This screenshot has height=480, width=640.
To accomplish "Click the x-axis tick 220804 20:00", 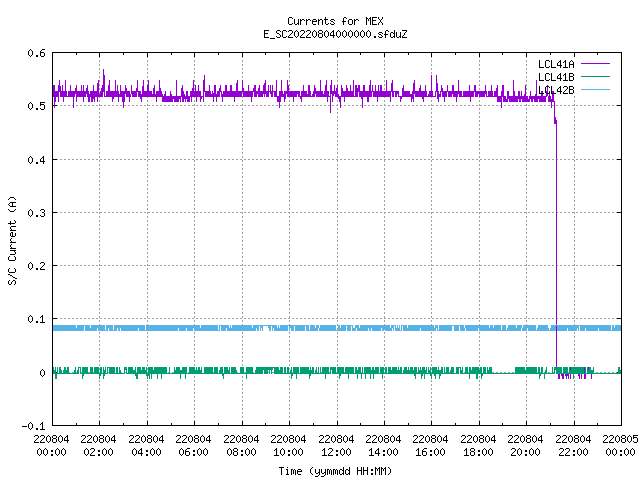I will click(525, 446).
